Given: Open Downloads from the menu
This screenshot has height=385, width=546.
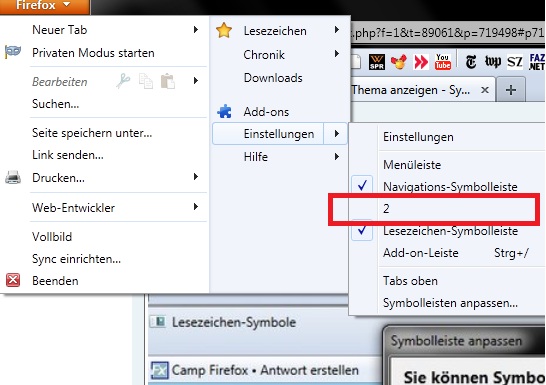Looking at the screenshot, I should click(x=273, y=78).
